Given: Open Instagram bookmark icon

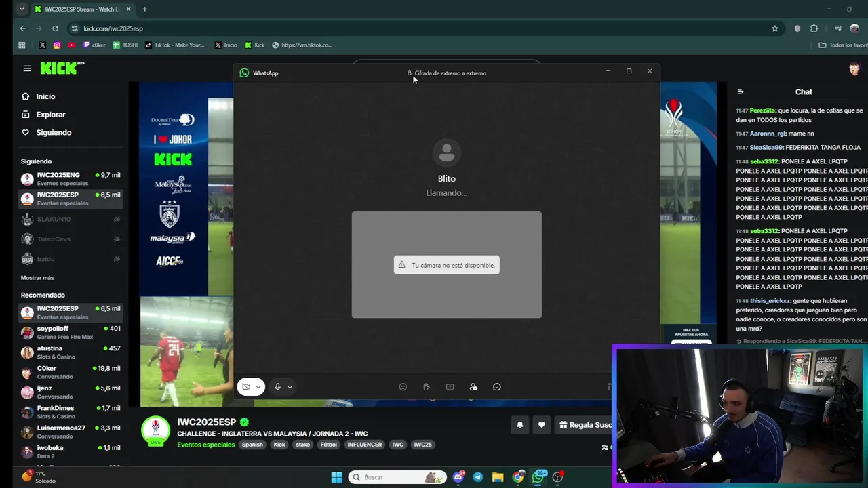Looking at the screenshot, I should coord(57,45).
